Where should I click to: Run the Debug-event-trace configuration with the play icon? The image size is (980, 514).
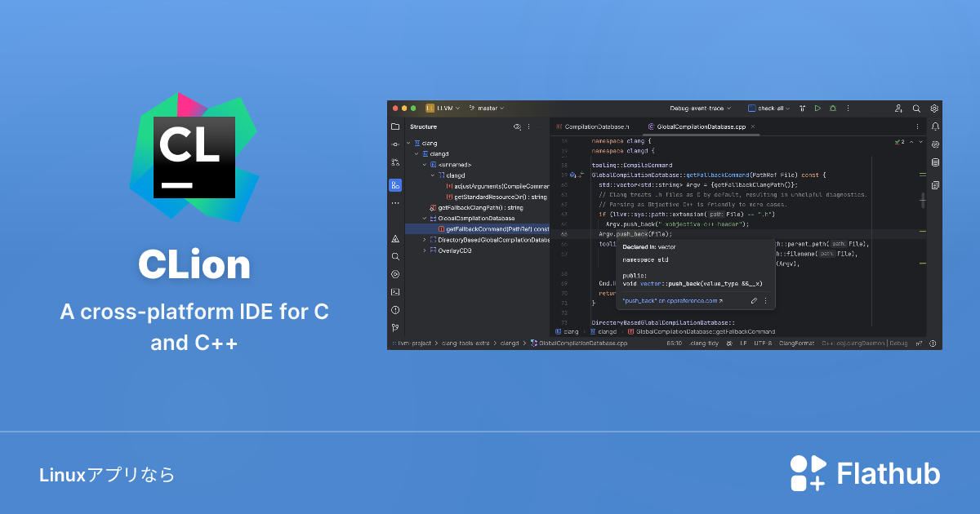pyautogui.click(x=817, y=108)
